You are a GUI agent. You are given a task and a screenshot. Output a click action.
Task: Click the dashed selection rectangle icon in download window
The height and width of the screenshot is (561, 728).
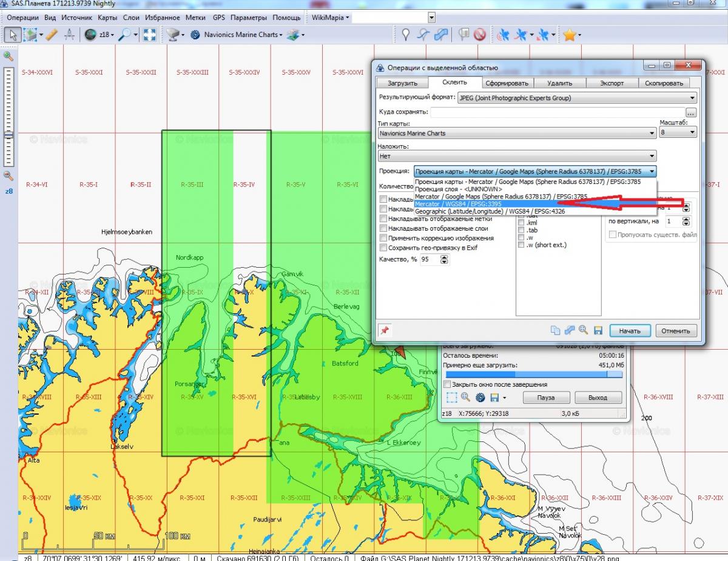pyautogui.click(x=451, y=398)
